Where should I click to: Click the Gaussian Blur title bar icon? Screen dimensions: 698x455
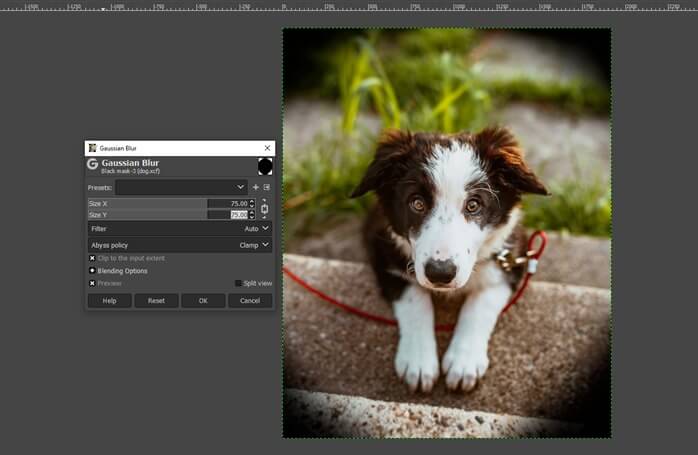pos(92,148)
